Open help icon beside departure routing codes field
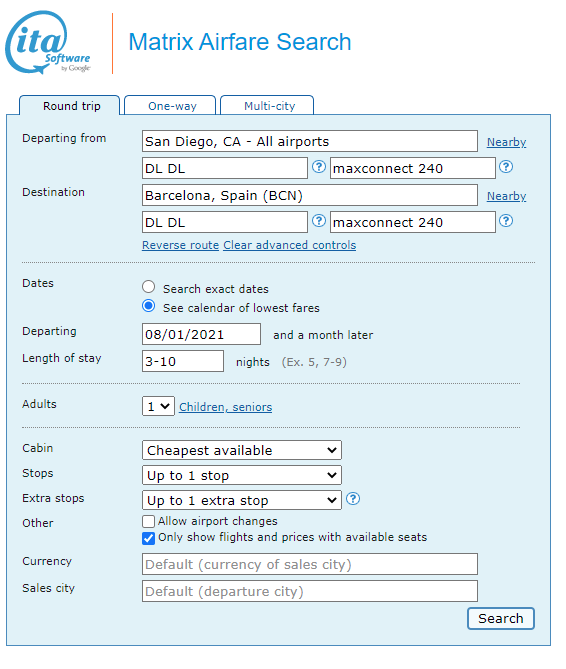566x669 pixels. point(319,167)
